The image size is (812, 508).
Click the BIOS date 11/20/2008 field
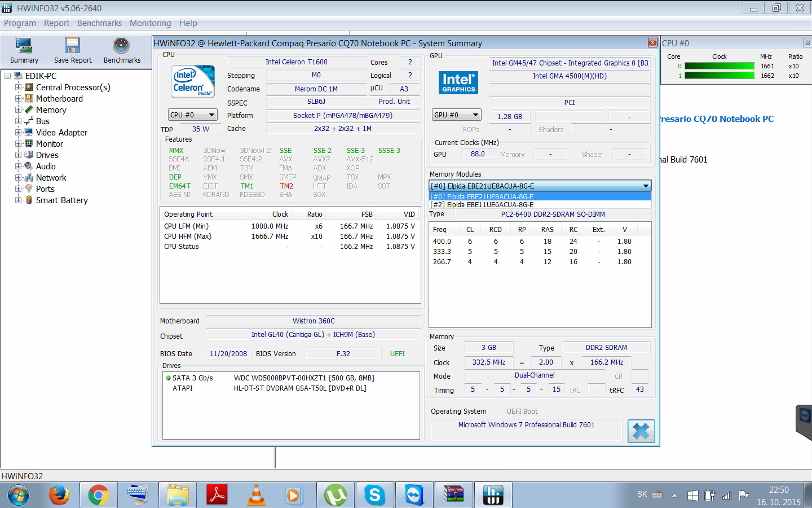click(x=228, y=354)
